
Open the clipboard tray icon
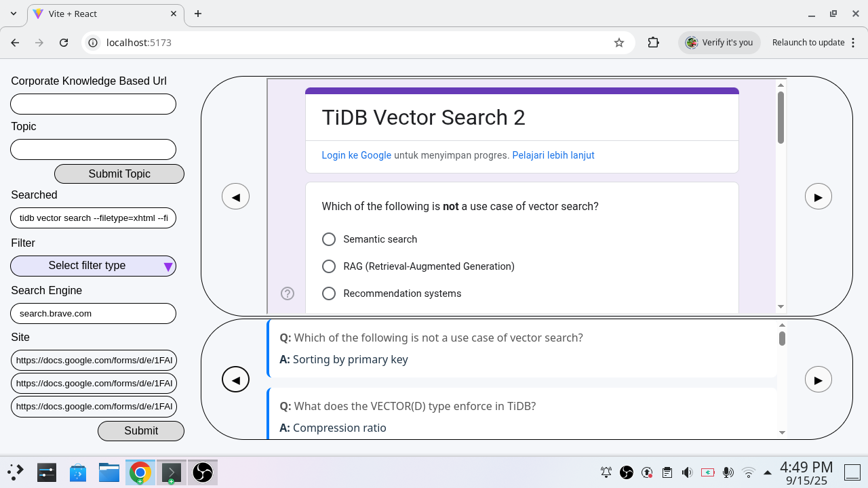(667, 472)
